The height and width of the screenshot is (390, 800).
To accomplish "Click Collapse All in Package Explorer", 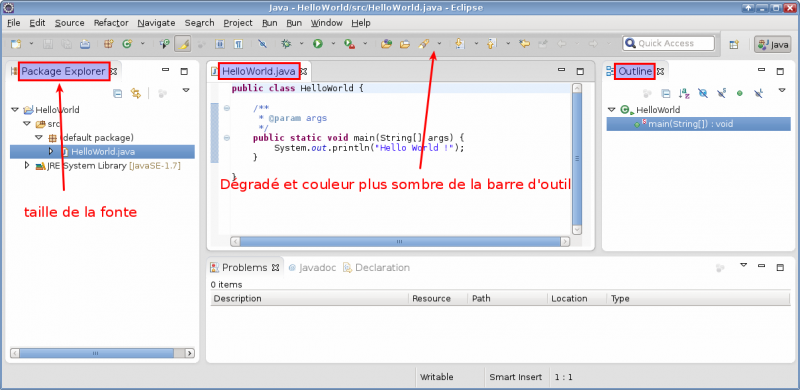I will tap(117, 93).
